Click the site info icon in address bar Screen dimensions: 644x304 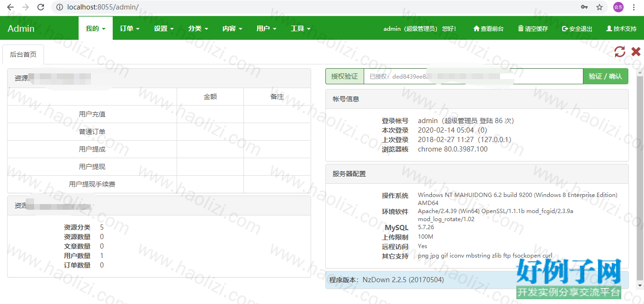[59, 8]
